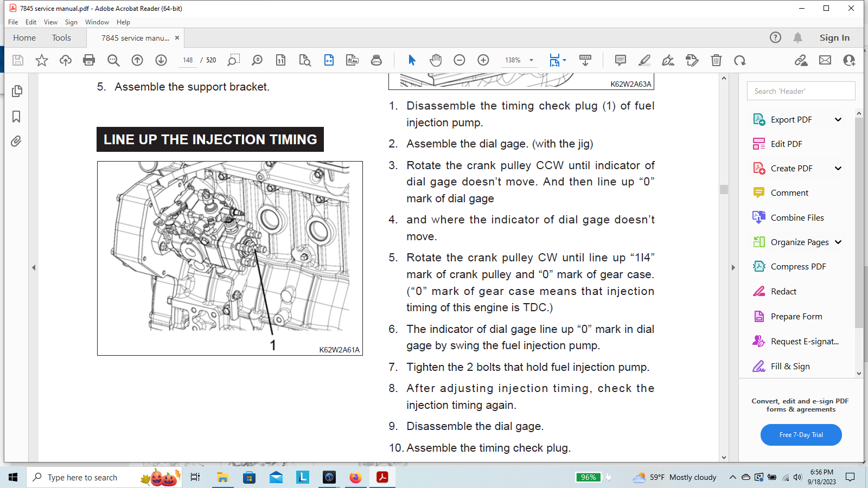868x488 pixels.
Task: Switch to the Tools tab
Action: point(61,38)
